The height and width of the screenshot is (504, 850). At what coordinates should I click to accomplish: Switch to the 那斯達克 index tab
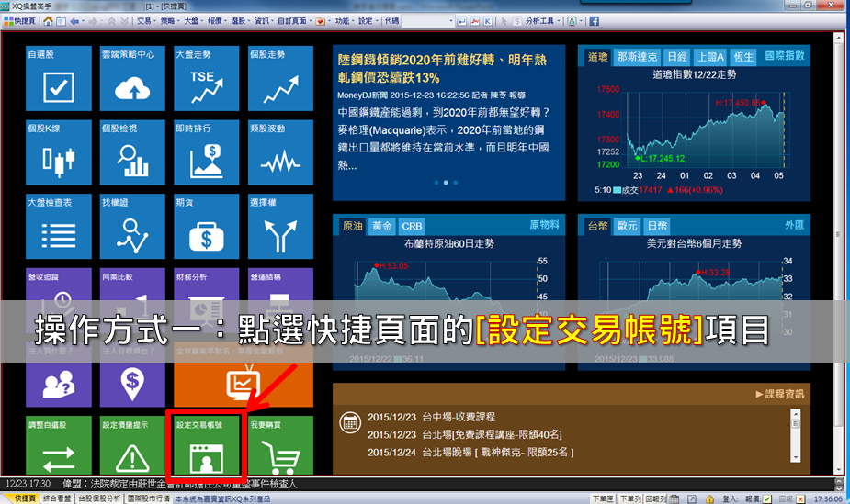point(635,57)
